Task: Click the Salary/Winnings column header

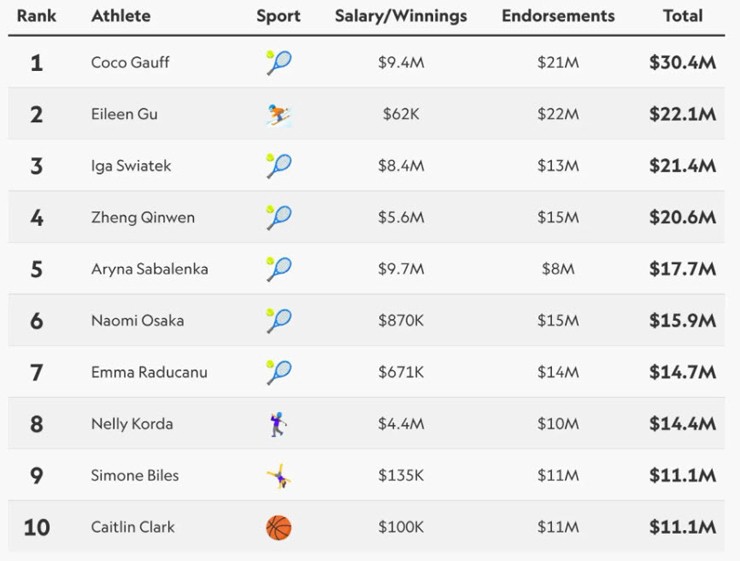Action: pos(400,16)
